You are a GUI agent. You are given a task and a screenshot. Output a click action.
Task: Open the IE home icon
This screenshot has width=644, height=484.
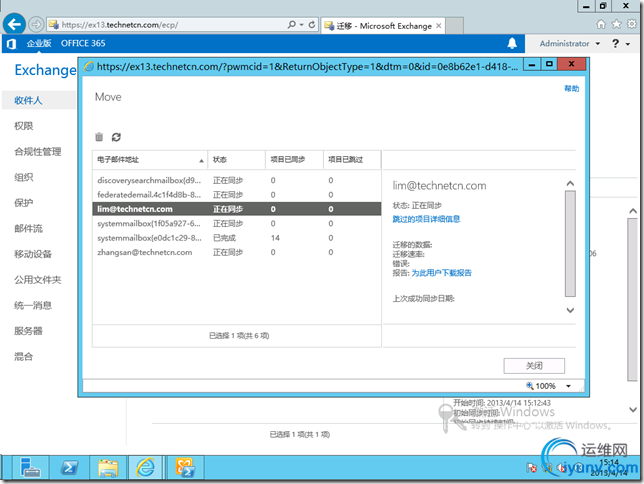tap(601, 25)
